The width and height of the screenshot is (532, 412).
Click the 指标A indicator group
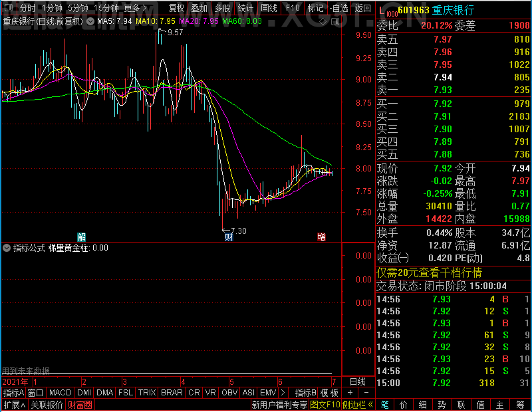click(x=13, y=393)
